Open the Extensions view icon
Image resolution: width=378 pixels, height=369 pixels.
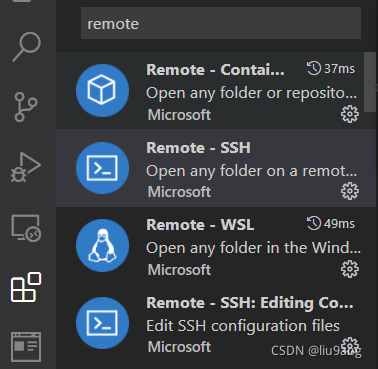(26, 287)
